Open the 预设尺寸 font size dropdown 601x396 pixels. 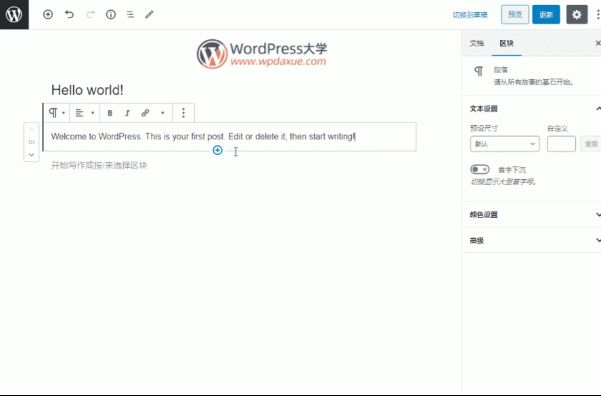[x=505, y=144]
